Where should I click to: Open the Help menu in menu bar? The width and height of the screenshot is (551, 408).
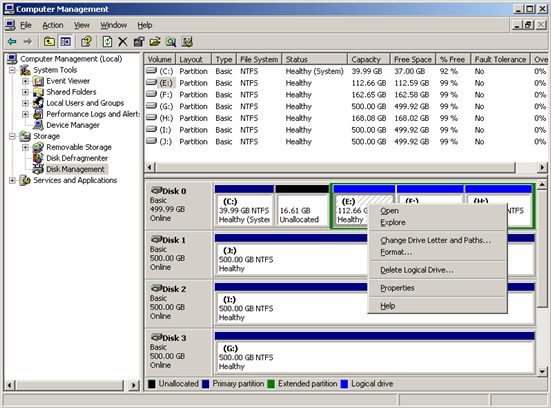click(144, 25)
